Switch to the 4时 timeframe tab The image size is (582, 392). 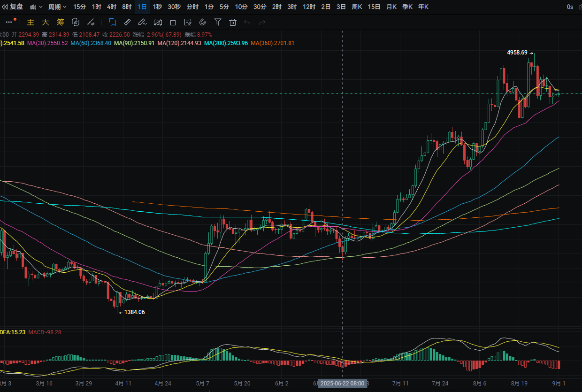click(112, 7)
